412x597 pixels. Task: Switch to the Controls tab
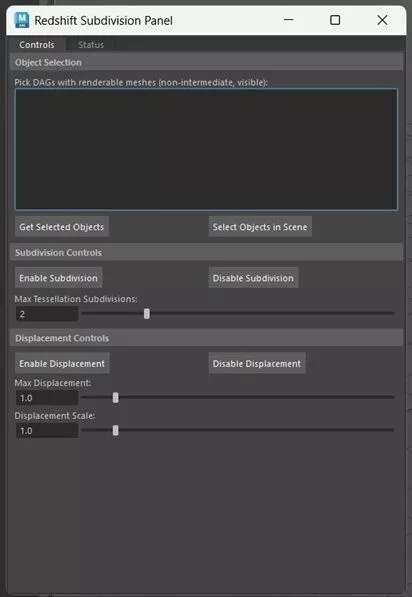(37, 45)
